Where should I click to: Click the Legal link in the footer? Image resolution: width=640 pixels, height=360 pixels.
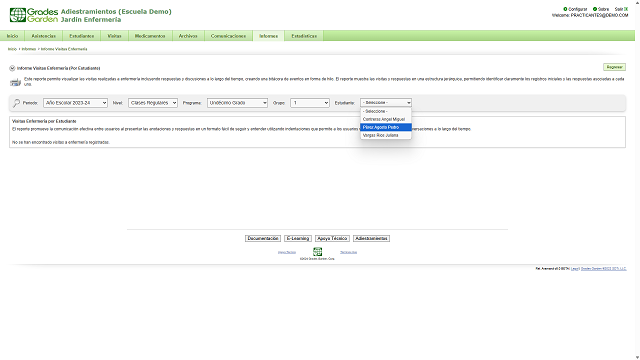click(x=575, y=269)
